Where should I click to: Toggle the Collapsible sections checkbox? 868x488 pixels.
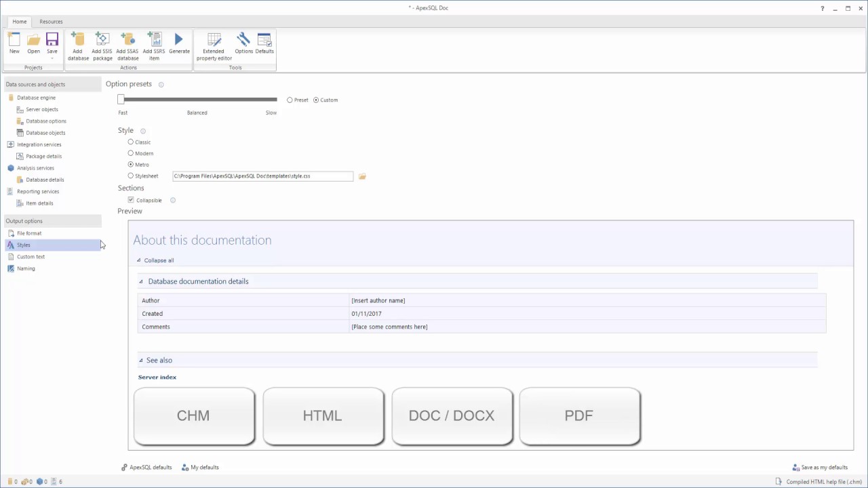pyautogui.click(x=131, y=201)
